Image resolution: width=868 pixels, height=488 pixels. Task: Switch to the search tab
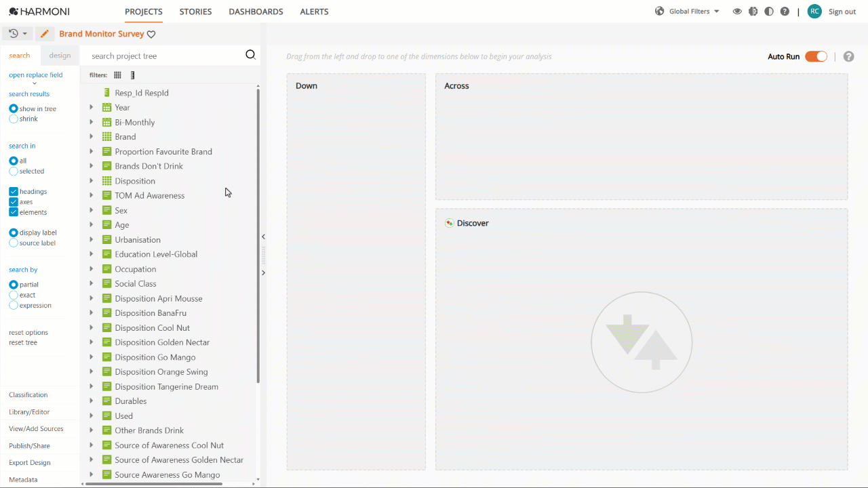coord(20,56)
